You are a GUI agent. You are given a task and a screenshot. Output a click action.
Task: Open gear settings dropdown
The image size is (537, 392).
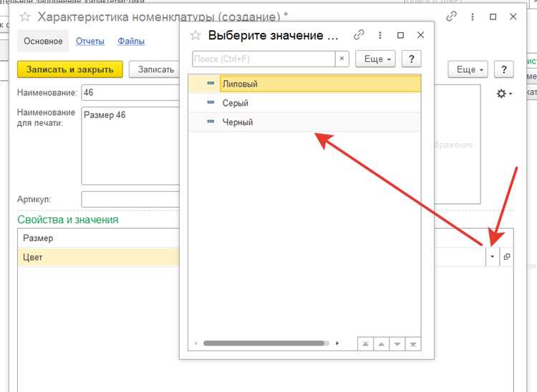coord(504,94)
